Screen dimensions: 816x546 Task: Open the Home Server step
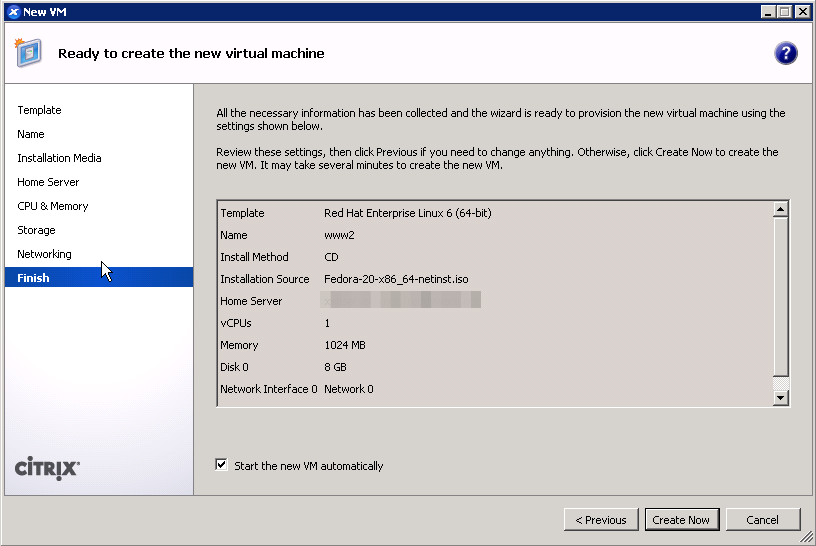(x=48, y=182)
